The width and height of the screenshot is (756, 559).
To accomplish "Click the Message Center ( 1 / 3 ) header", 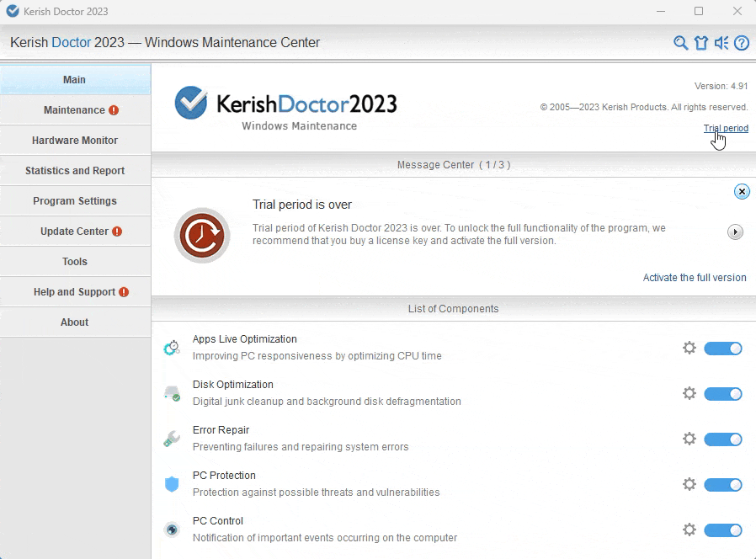I will [x=454, y=165].
